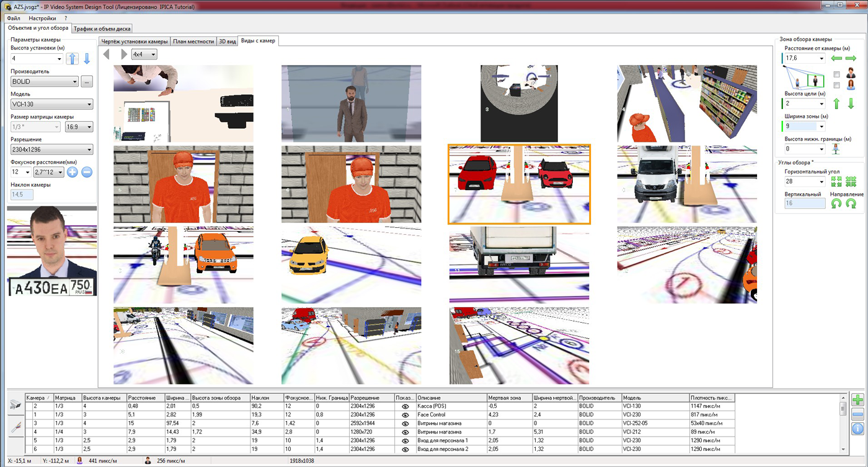Enable the male figure checkbox

[836, 74]
